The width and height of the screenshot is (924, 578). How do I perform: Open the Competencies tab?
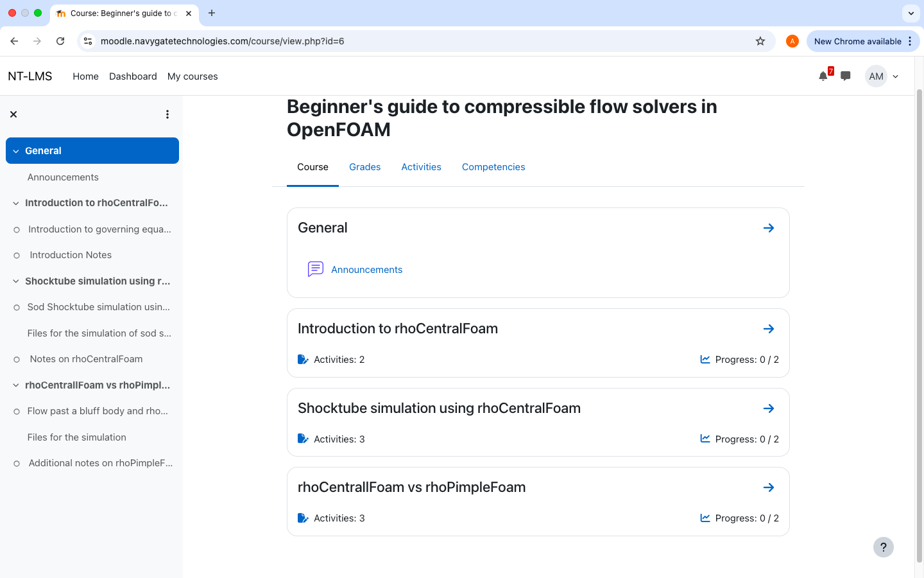[x=493, y=166]
